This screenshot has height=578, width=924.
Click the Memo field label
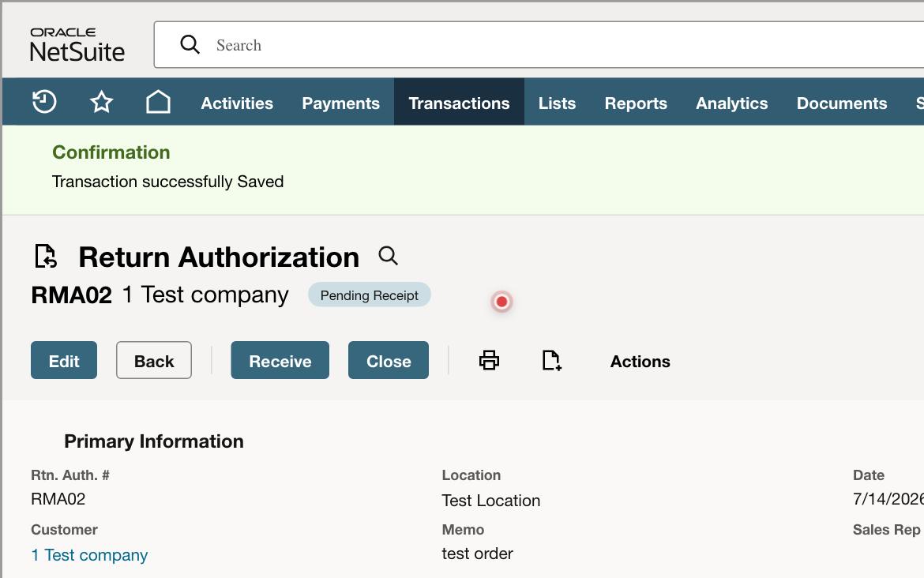[463, 530]
